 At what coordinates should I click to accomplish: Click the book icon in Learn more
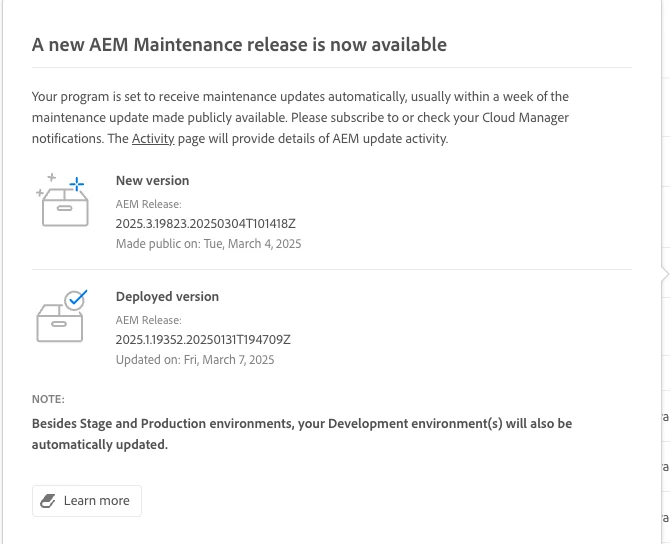(48, 501)
